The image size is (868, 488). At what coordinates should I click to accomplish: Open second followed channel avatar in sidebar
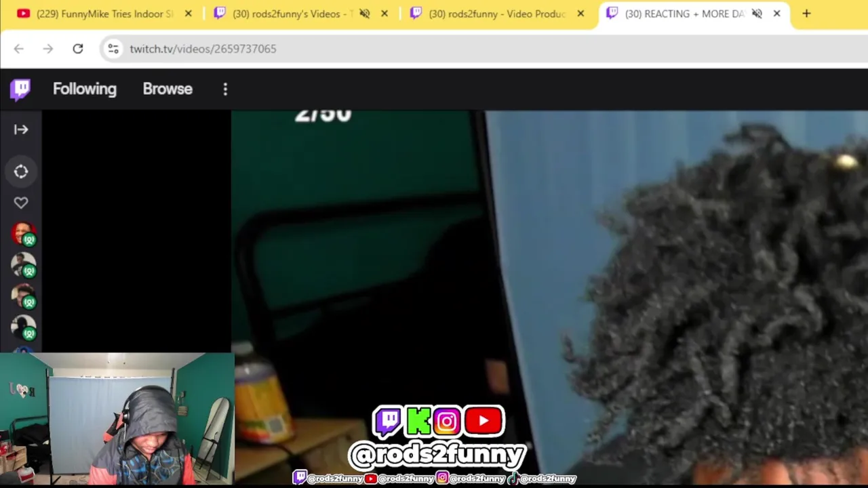[24, 265]
